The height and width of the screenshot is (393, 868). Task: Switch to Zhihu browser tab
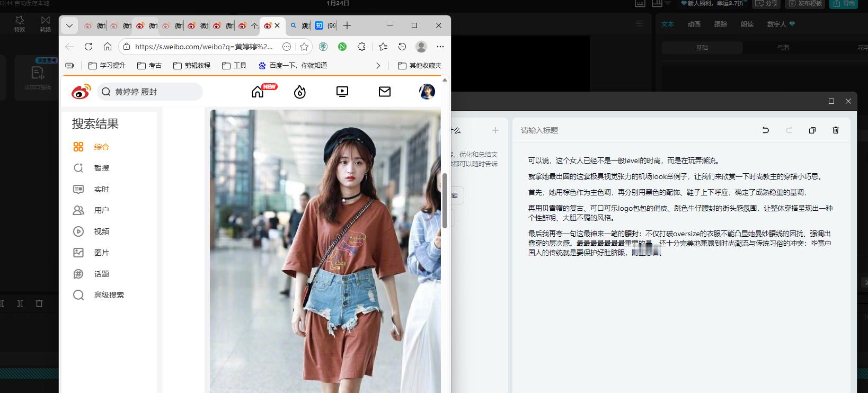[x=325, y=25]
